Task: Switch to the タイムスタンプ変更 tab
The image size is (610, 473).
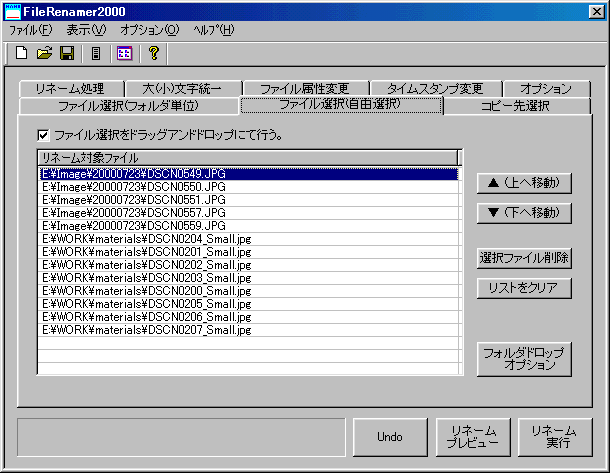Action: tap(436, 89)
